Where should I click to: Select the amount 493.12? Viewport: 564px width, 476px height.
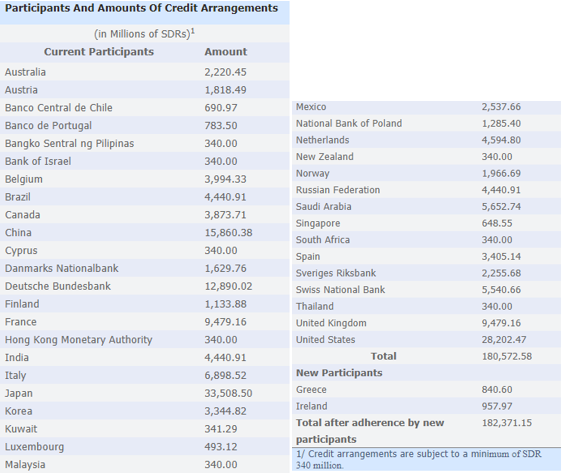pos(221,447)
